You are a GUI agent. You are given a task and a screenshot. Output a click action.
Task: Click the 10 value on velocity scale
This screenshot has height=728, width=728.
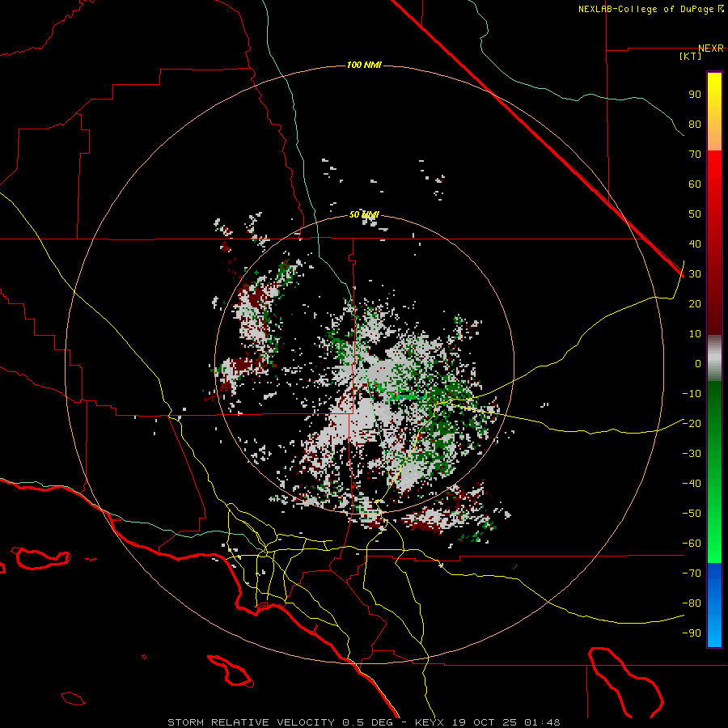(x=695, y=334)
